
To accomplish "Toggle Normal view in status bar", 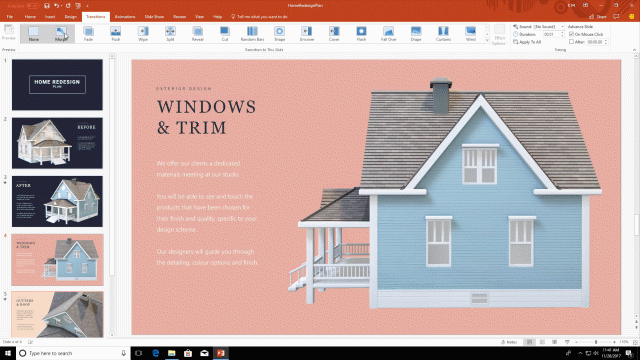I will (529, 342).
